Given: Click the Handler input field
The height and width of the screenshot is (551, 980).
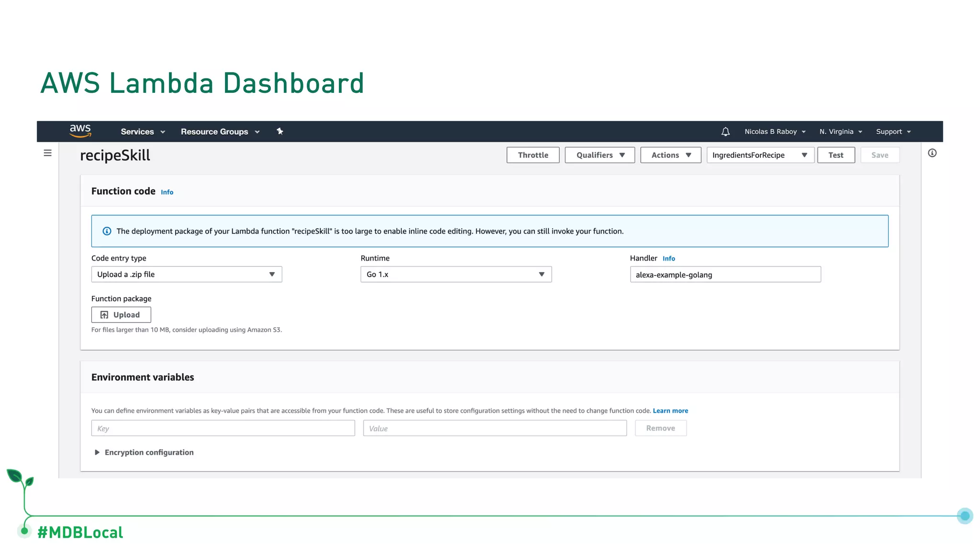Looking at the screenshot, I should click(725, 275).
